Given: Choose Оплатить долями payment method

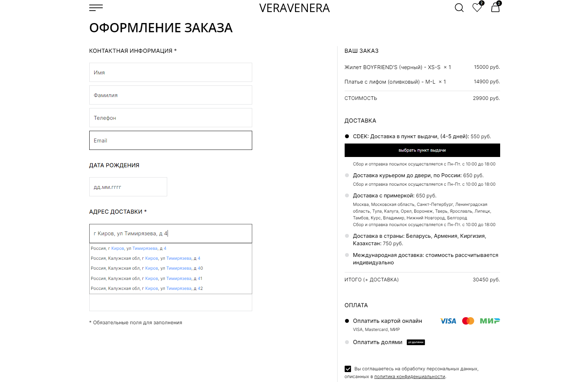Looking at the screenshot, I should click(x=347, y=342).
